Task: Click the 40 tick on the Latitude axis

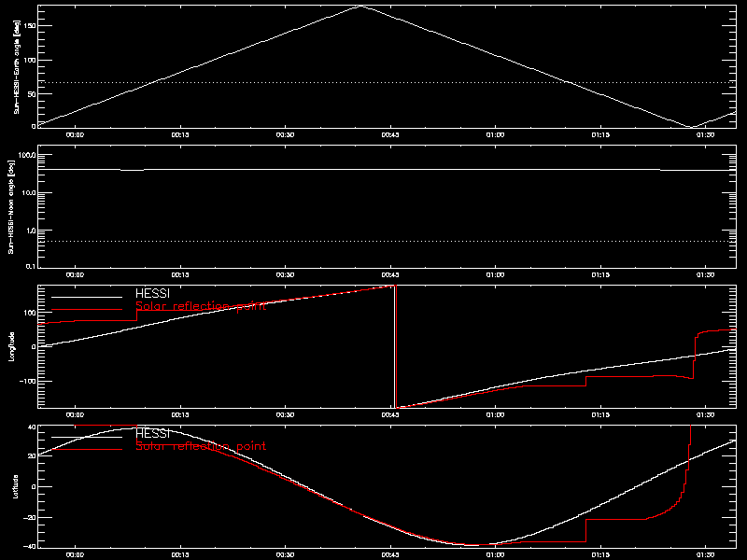Action: tap(32, 427)
